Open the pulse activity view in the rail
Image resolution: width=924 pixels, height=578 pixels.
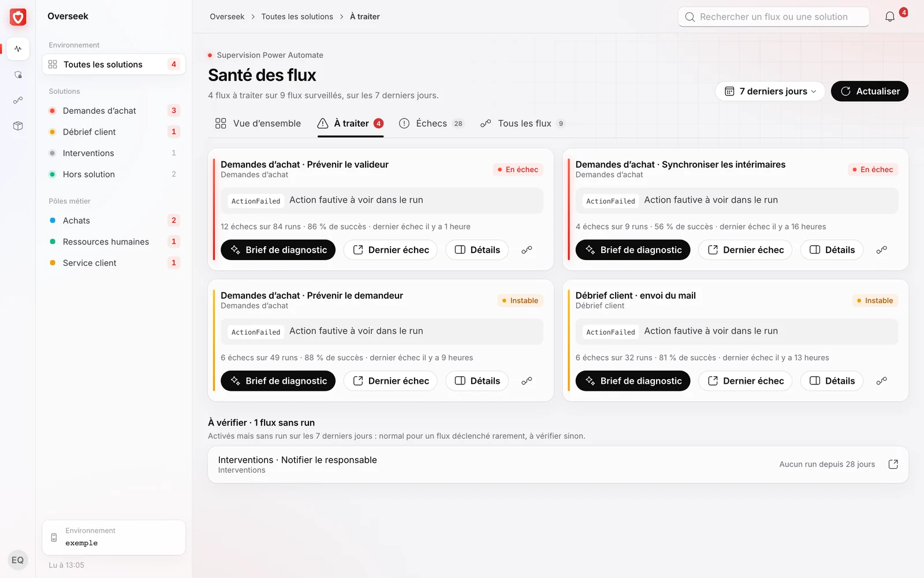coord(18,49)
